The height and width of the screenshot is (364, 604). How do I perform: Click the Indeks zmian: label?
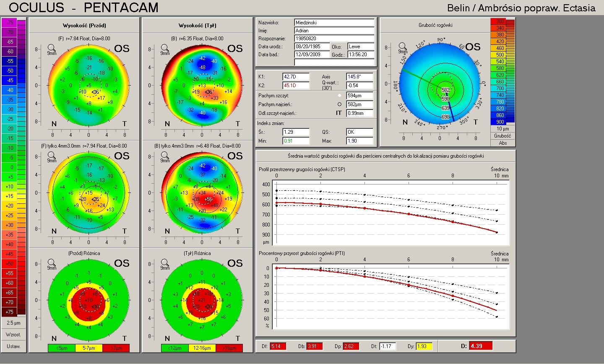[271, 123]
